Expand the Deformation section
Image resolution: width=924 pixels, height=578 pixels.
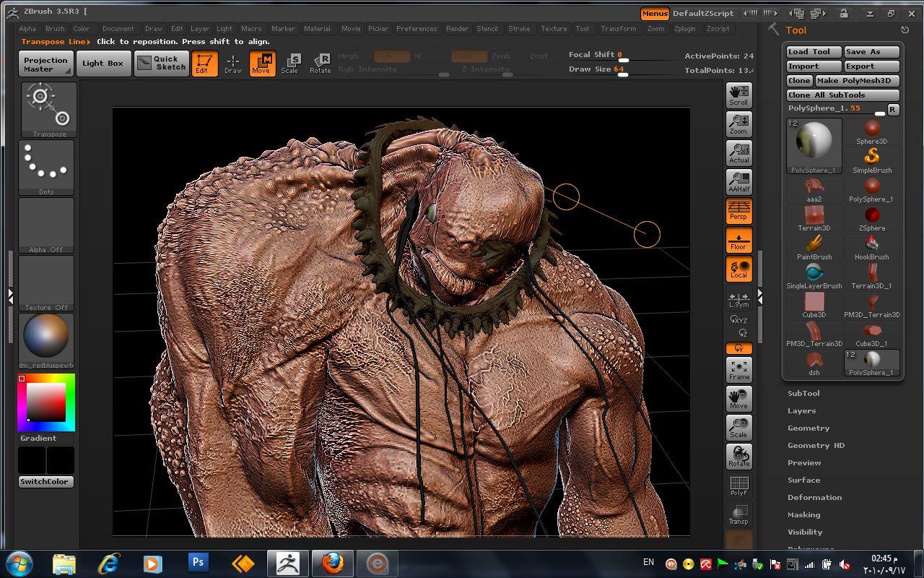(x=814, y=497)
